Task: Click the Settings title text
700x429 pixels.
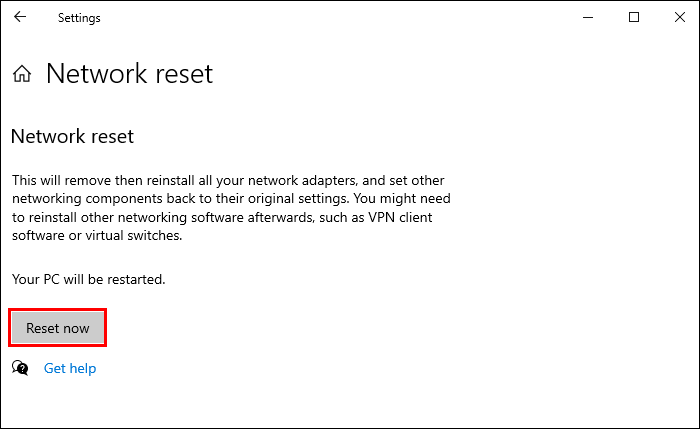Action: 79,18
